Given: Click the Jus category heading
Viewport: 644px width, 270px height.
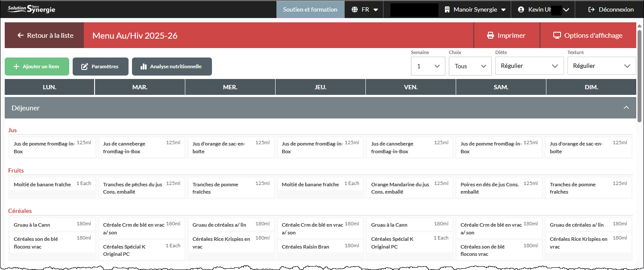Looking at the screenshot, I should pyautogui.click(x=12, y=130).
